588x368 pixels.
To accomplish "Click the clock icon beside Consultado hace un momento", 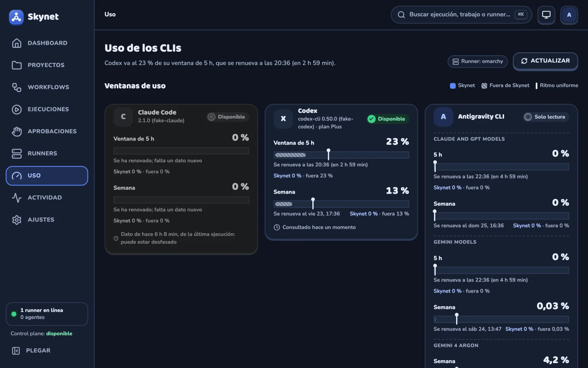I will coord(277,227).
